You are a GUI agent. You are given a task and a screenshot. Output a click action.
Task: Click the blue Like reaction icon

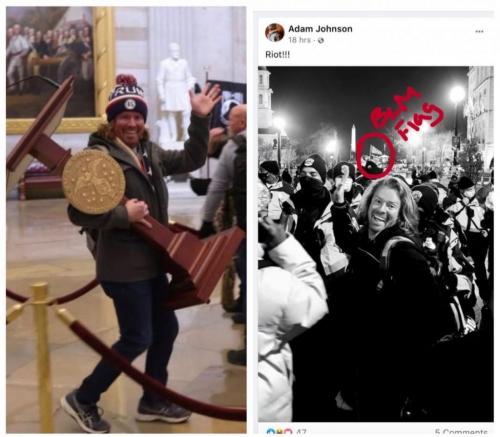point(270,433)
